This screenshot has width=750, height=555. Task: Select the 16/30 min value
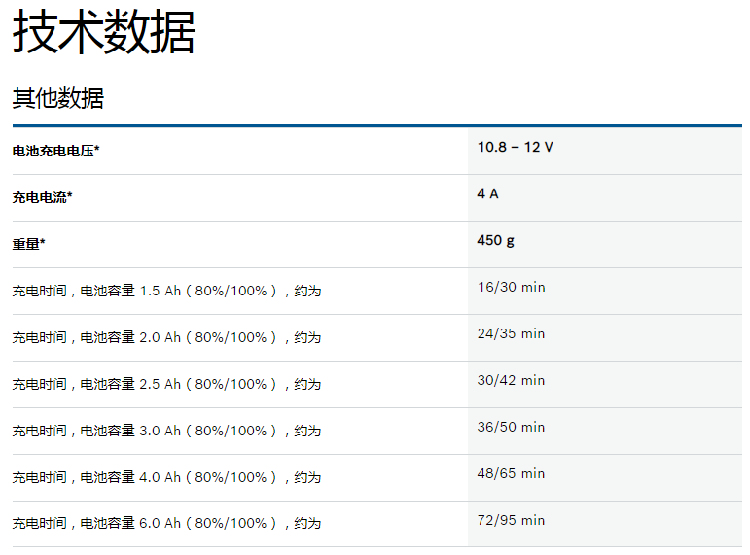511,287
